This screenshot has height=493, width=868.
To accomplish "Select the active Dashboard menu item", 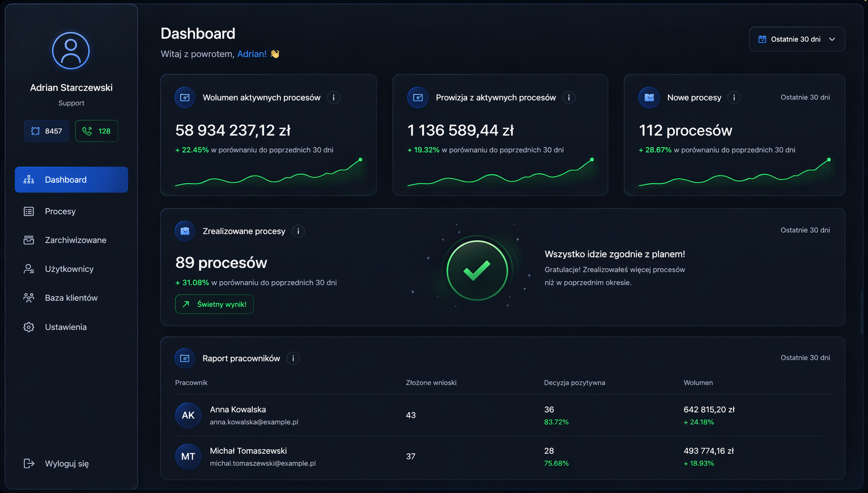I will (72, 179).
